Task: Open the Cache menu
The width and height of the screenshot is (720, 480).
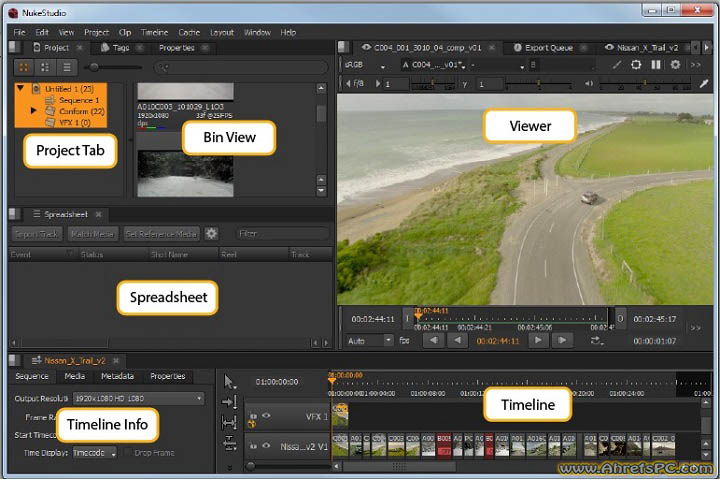Action: [x=189, y=32]
